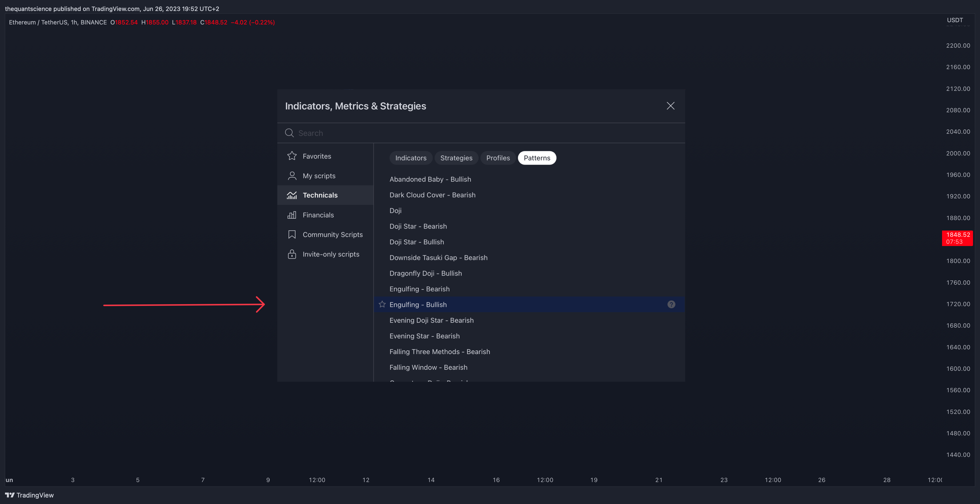Image resolution: width=980 pixels, height=504 pixels.
Task: Switch to the Strategies tab
Action: 456,158
